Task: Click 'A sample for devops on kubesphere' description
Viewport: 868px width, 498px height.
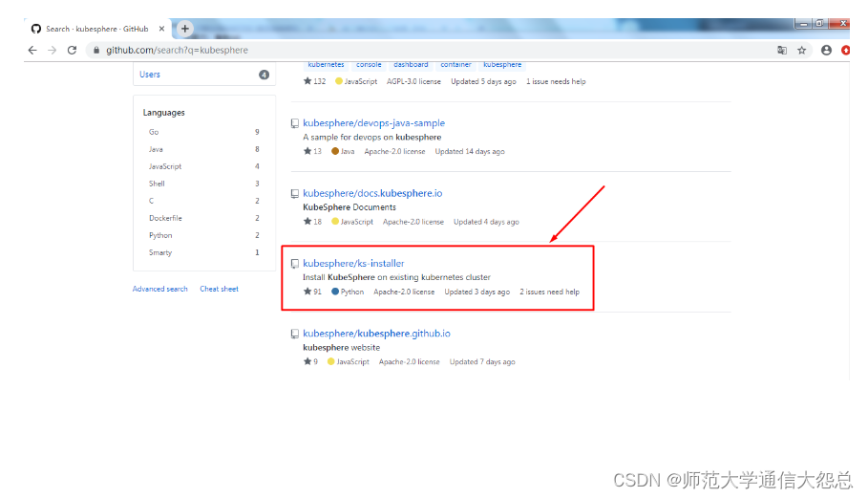Action: (x=372, y=137)
